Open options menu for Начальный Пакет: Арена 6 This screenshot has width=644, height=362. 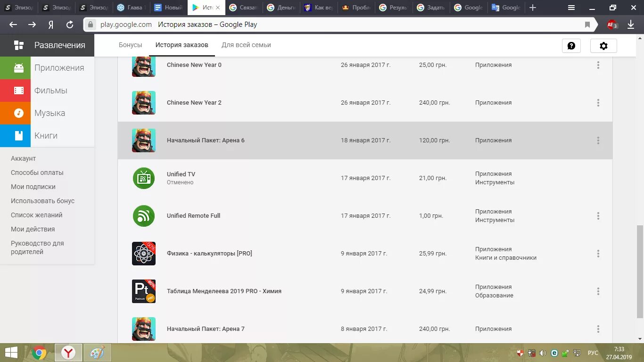tap(598, 140)
